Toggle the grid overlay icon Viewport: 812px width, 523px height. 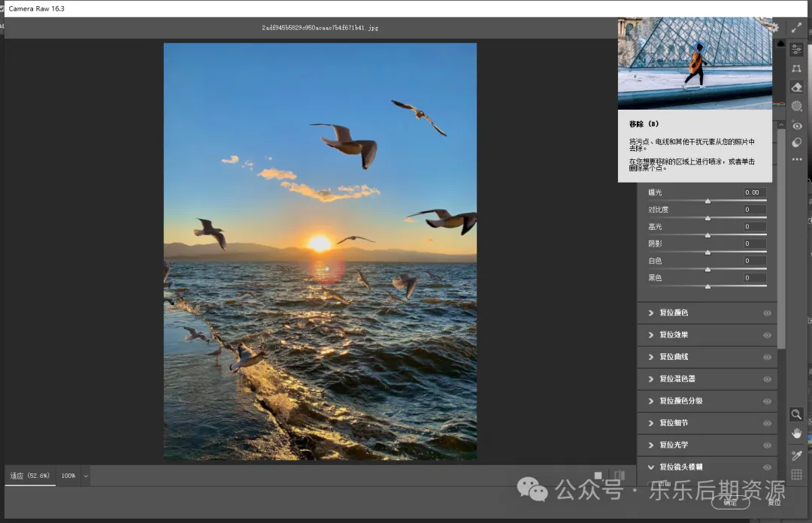click(796, 474)
